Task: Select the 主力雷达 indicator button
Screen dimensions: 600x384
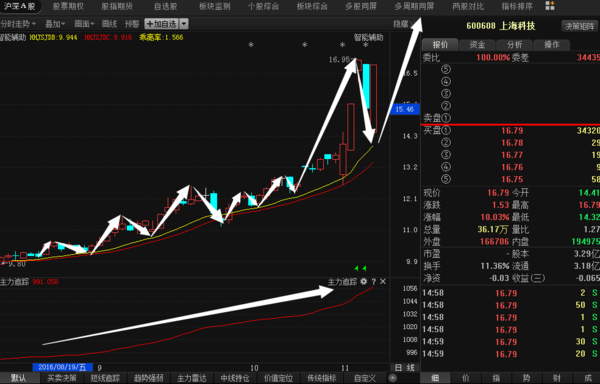Action: pyautogui.click(x=192, y=378)
